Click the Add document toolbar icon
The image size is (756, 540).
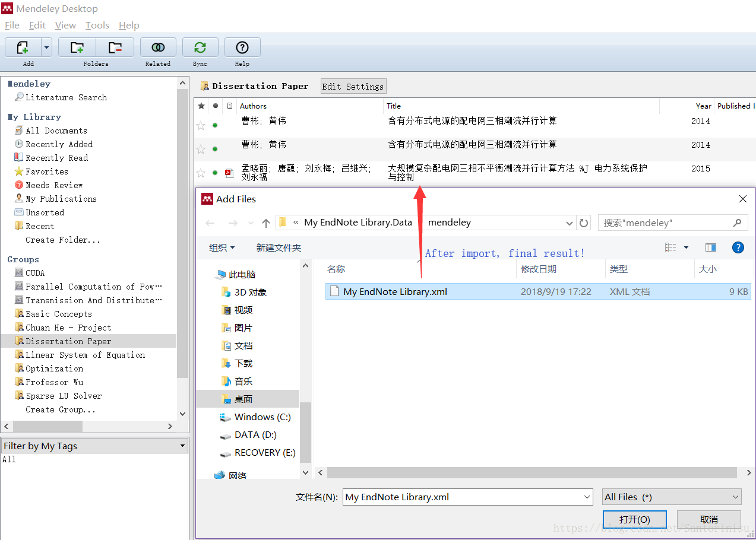coord(23,47)
